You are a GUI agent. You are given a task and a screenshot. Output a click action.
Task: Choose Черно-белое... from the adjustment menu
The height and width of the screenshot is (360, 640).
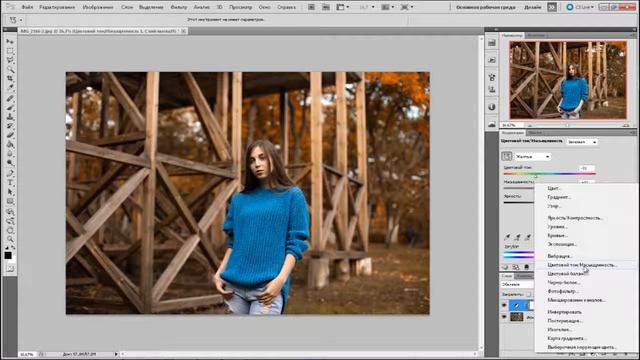(564, 282)
